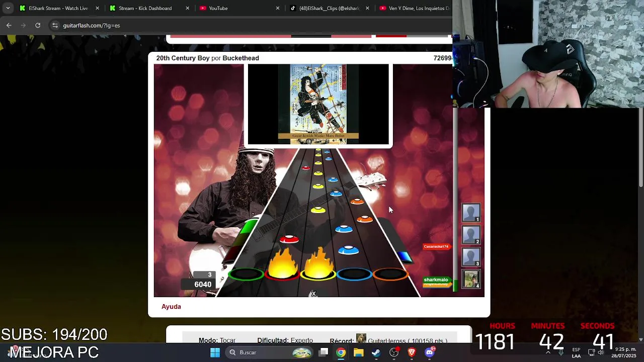Click the Dificultad: Experto label
Image resolution: width=644 pixels, height=362 pixels.
click(285, 340)
